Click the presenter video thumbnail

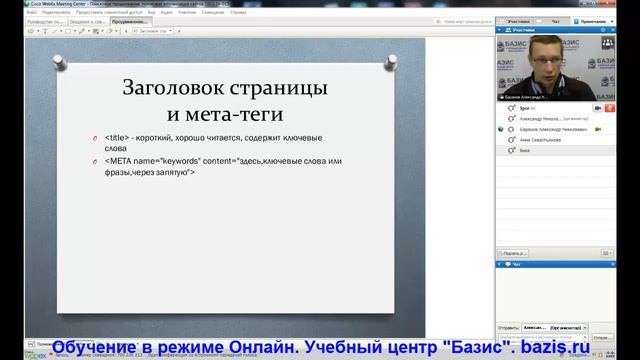pos(556,68)
